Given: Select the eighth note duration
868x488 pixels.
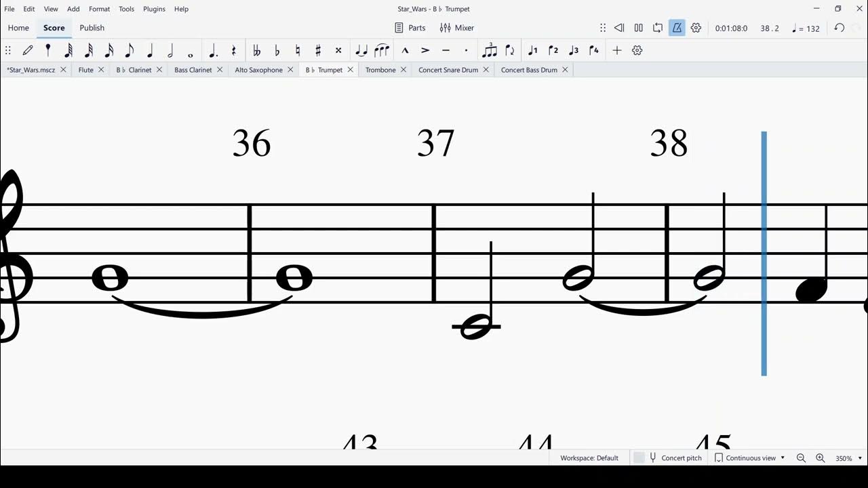Looking at the screenshot, I should pos(130,50).
